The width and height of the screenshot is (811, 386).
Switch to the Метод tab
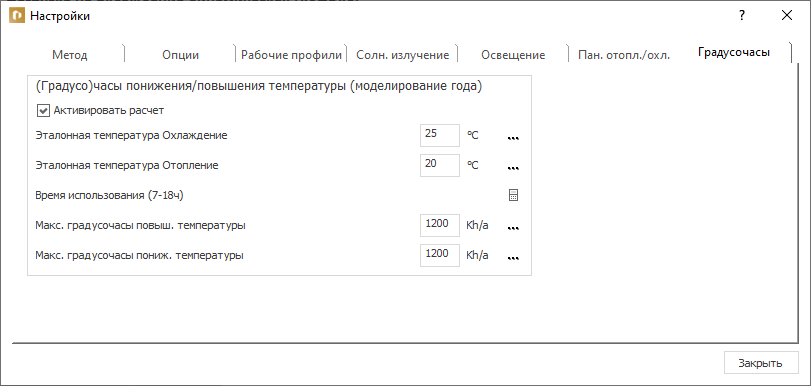[x=70, y=55]
